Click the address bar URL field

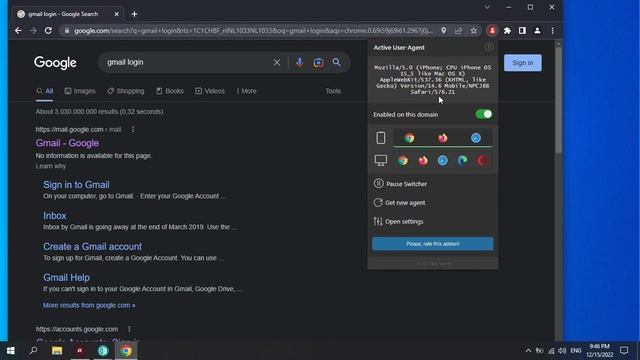point(253,31)
